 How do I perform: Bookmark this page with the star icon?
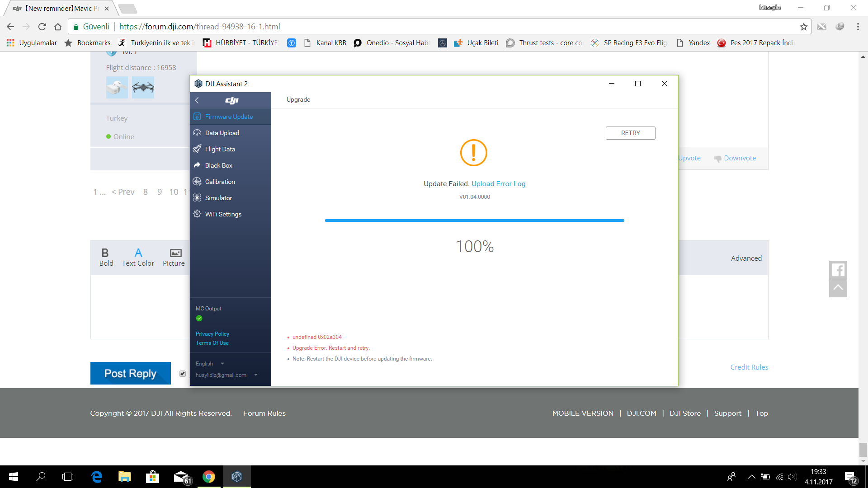pyautogui.click(x=803, y=27)
